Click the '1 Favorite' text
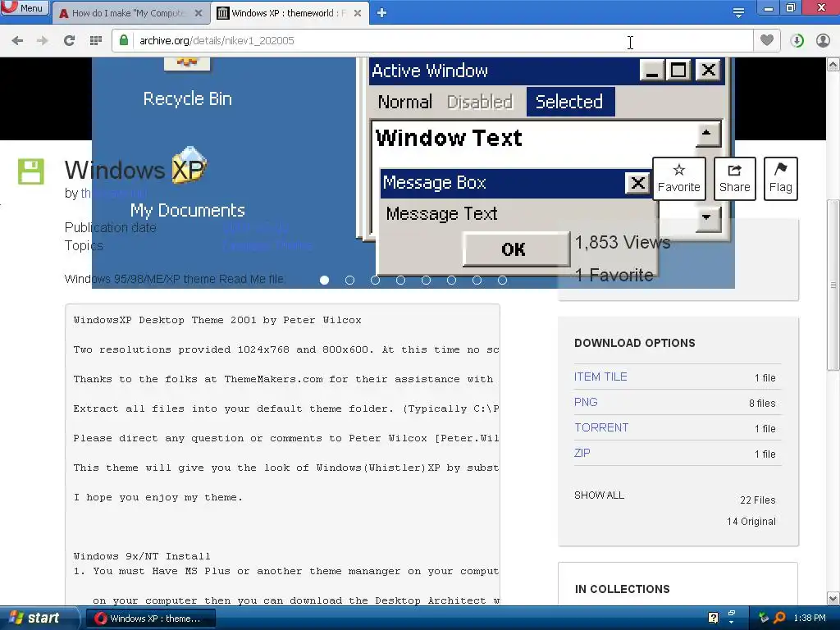 614,275
